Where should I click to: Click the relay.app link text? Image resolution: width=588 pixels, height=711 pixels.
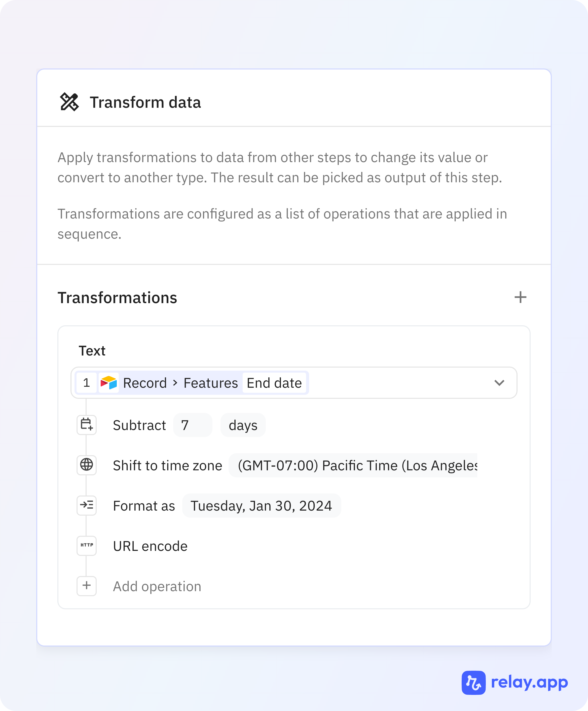point(529,683)
